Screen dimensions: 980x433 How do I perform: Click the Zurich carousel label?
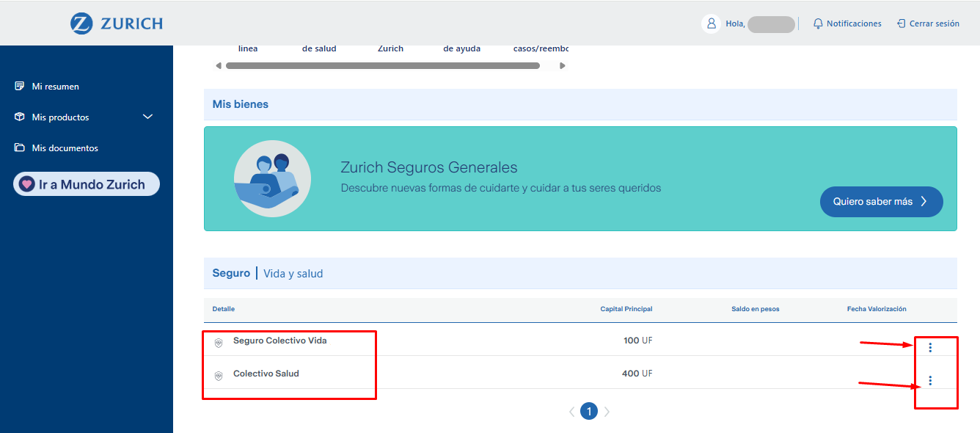click(391, 49)
